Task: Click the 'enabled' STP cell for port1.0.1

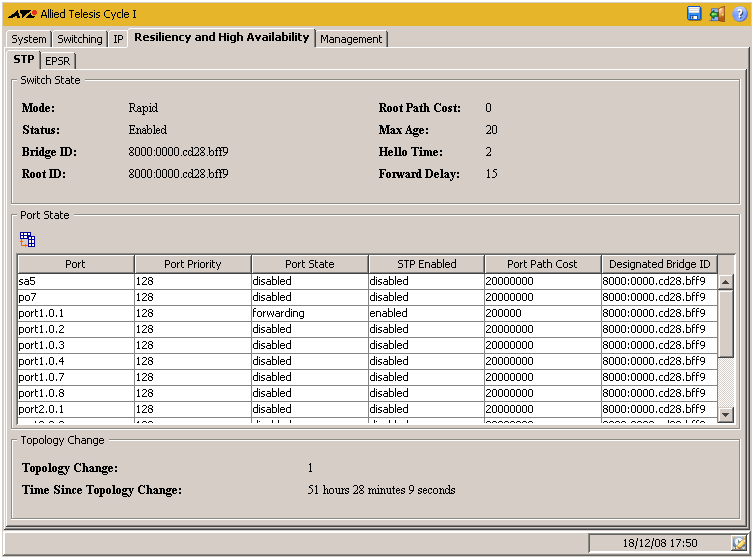Action: coord(426,313)
